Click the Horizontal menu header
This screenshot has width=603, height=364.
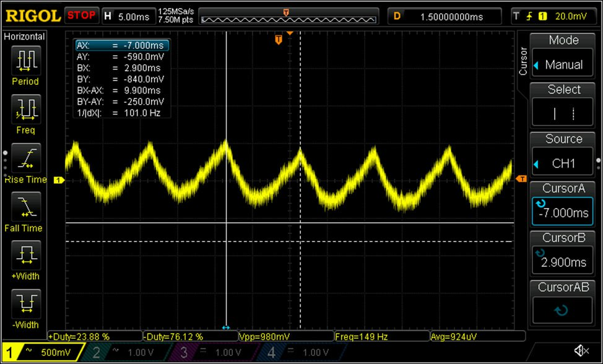[24, 37]
